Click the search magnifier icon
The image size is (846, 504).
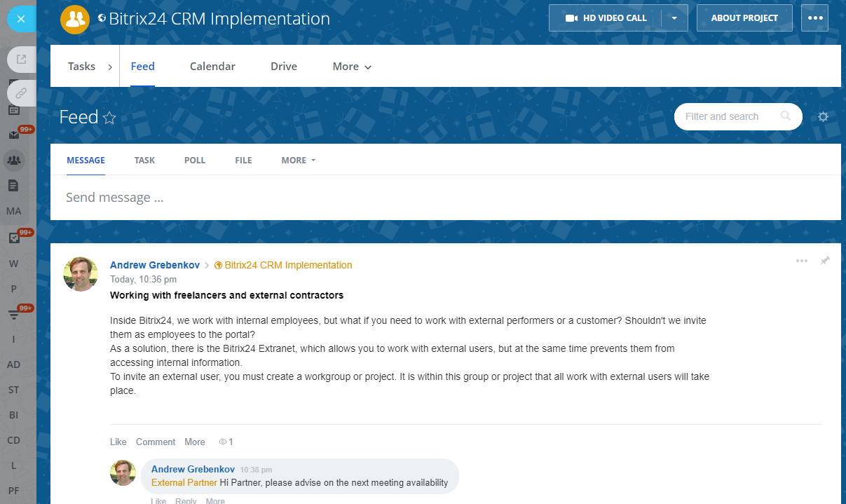click(x=786, y=116)
